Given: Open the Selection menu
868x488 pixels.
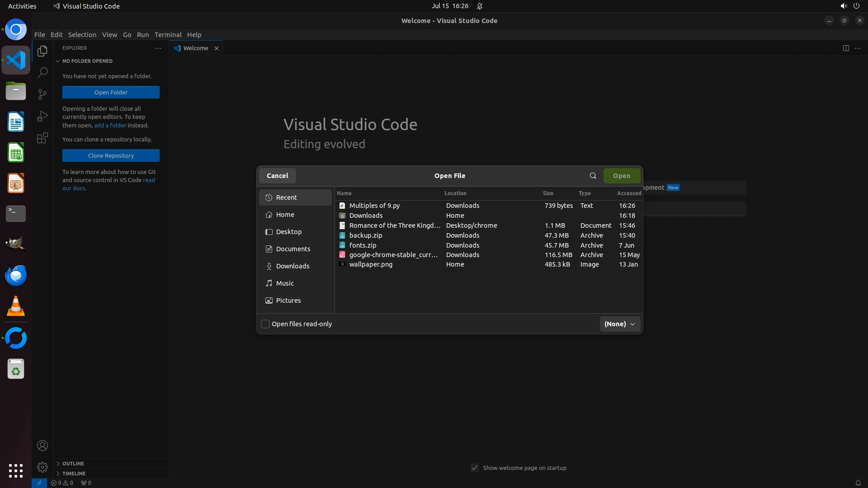Looking at the screenshot, I should (x=82, y=35).
